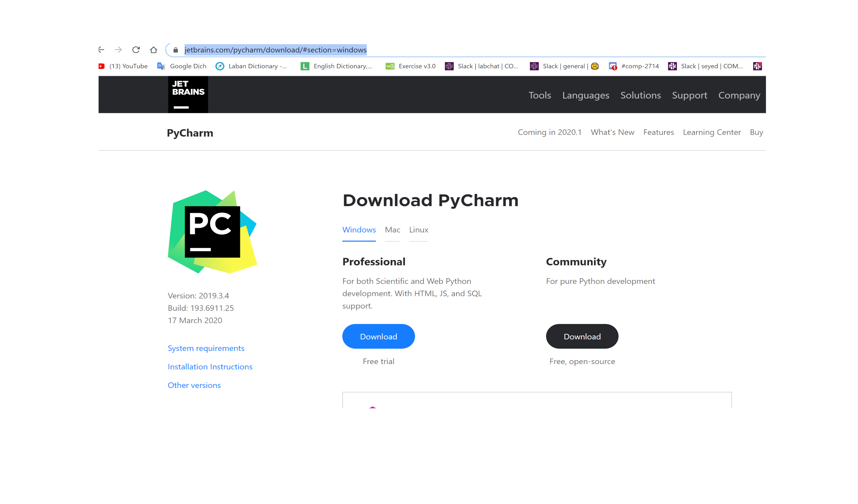
Task: Open the System requirements link
Action: pyautogui.click(x=206, y=348)
